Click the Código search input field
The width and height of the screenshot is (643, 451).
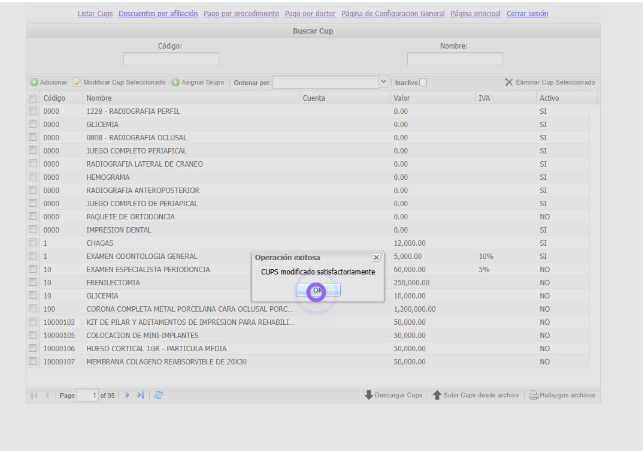point(171,59)
